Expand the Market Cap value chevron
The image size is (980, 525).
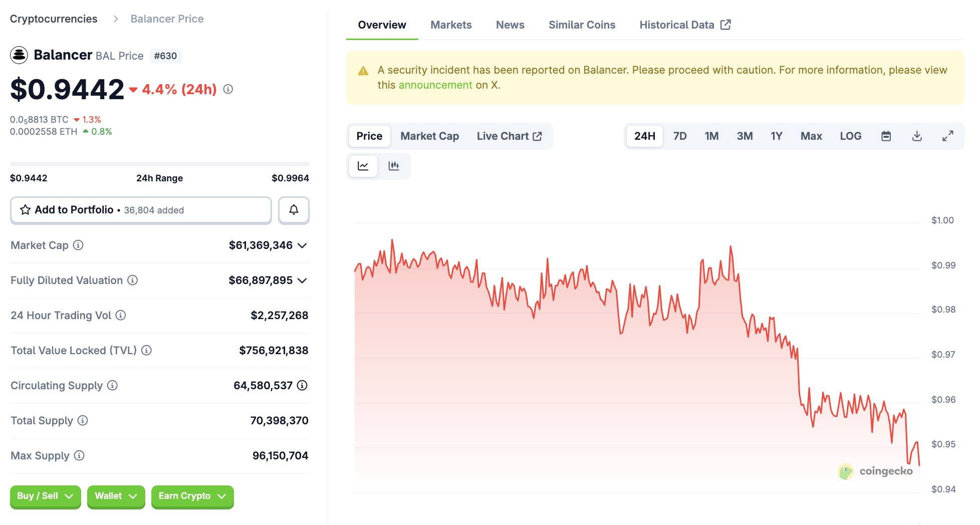pyautogui.click(x=302, y=245)
